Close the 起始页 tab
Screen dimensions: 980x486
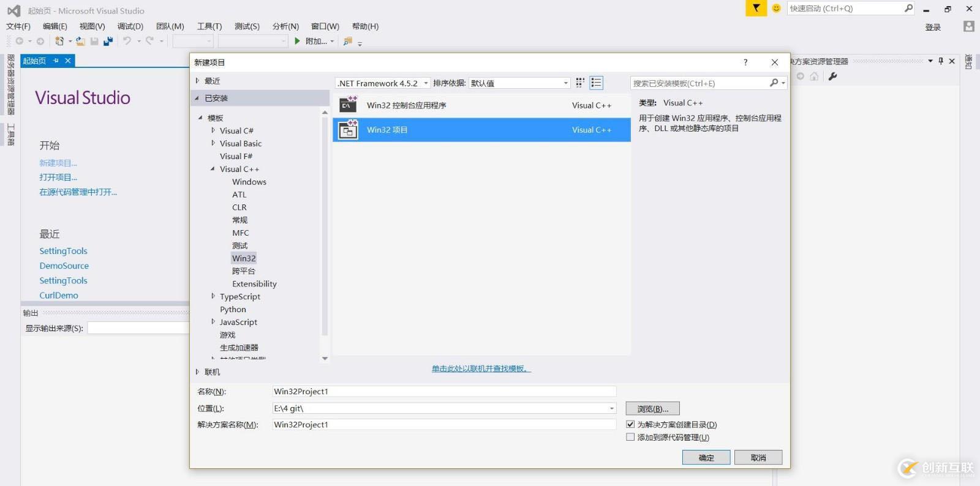click(x=68, y=61)
